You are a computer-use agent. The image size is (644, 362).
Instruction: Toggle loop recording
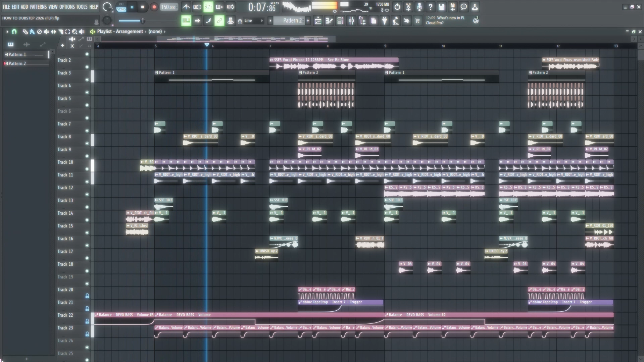click(x=231, y=7)
